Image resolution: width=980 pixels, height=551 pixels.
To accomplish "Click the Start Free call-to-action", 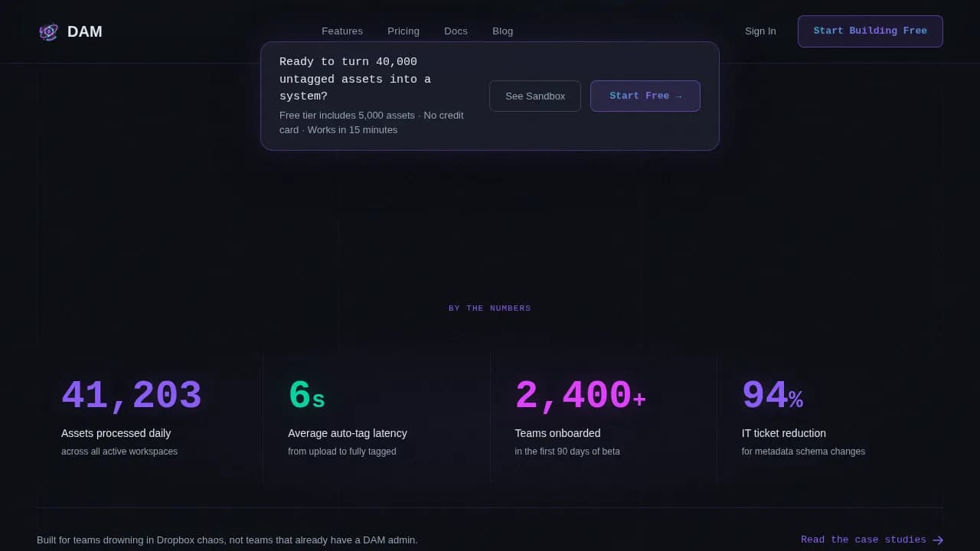I will click(x=645, y=96).
